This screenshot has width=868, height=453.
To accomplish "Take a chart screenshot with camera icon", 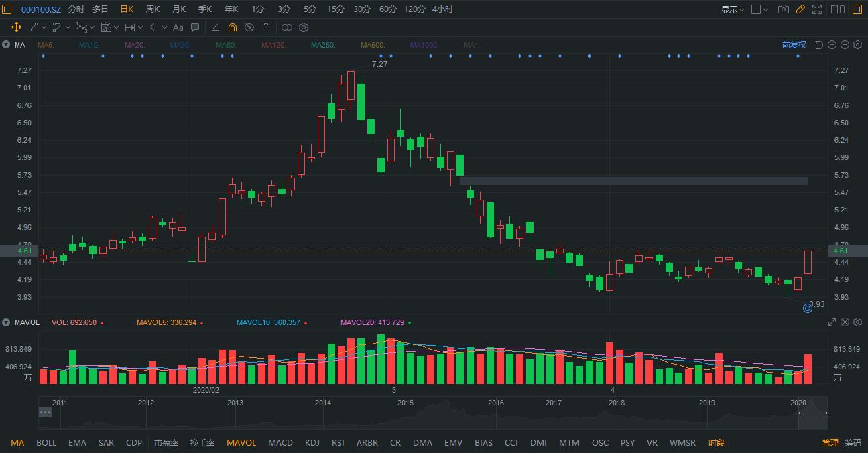I will click(x=783, y=9).
